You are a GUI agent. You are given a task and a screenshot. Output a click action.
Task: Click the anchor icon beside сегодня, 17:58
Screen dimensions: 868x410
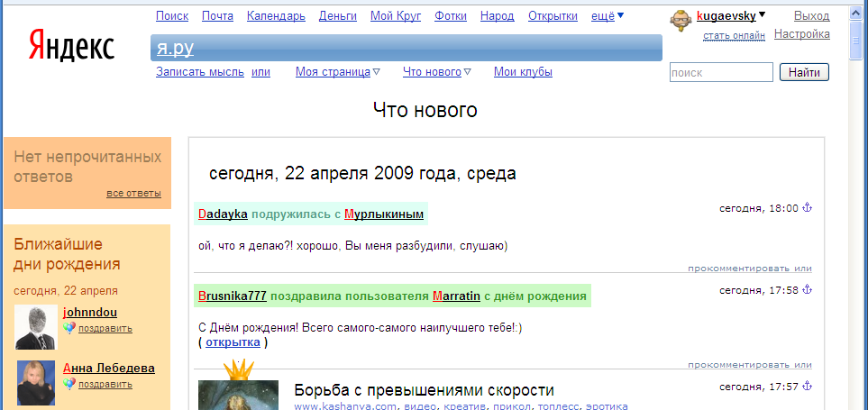pos(807,289)
